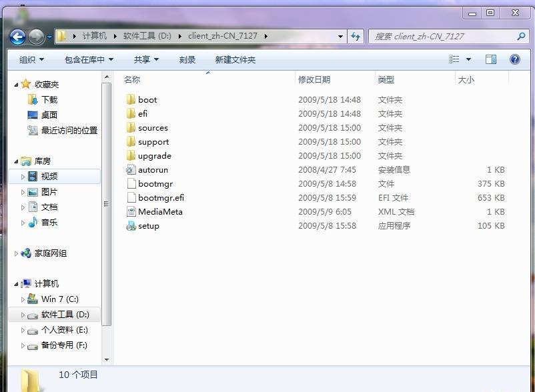
Task: Collapse the 库房 libraries group
Action: pos(16,161)
